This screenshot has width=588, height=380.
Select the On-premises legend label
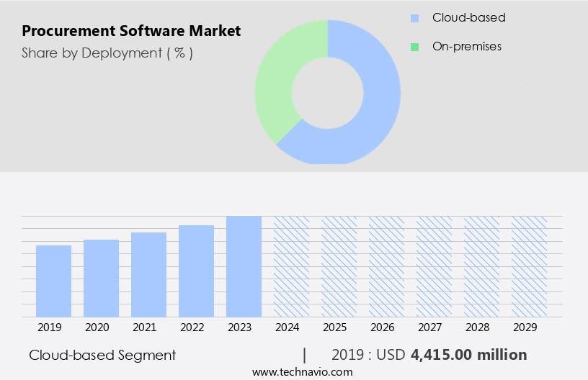click(466, 47)
